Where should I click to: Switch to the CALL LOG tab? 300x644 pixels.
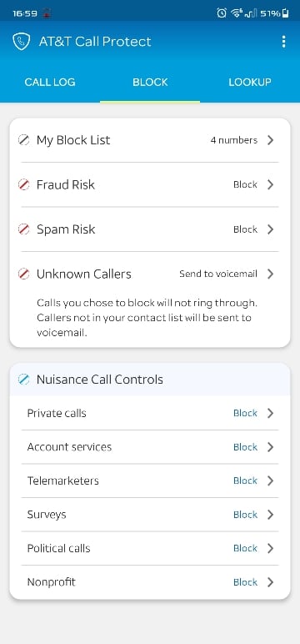[50, 82]
